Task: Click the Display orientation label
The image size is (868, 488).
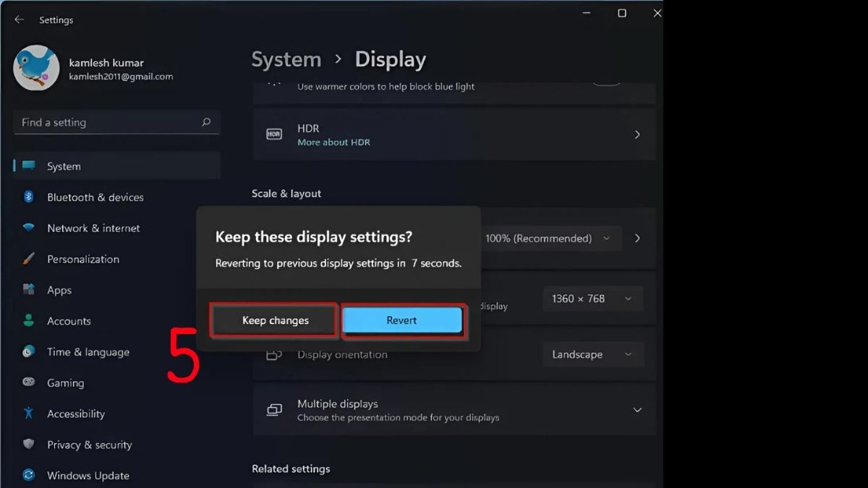Action: 342,354
